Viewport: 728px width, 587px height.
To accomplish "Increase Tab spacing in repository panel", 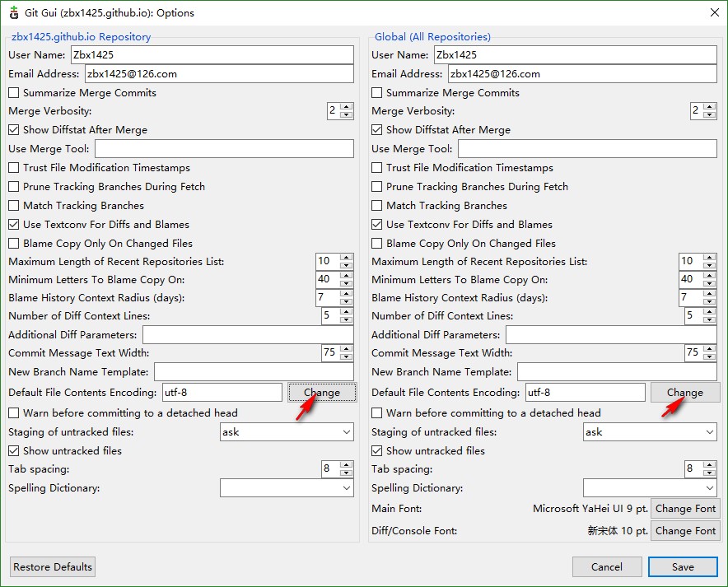I will pyautogui.click(x=347, y=465).
